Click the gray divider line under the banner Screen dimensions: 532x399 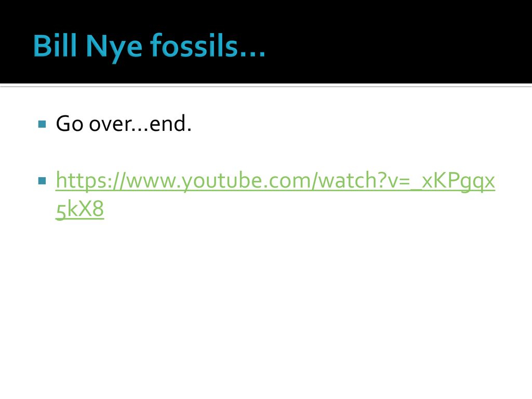(266, 86)
